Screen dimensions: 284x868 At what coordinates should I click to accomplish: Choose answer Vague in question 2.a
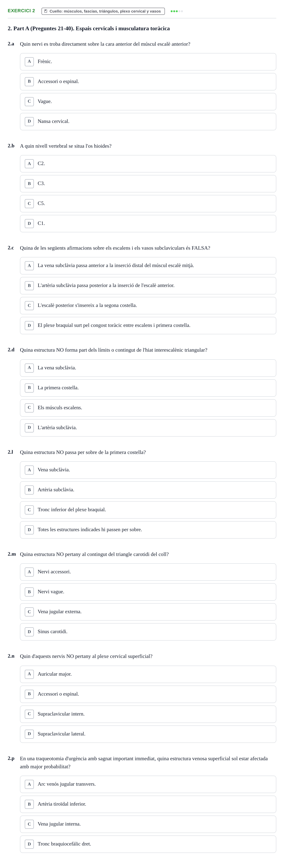[148, 102]
